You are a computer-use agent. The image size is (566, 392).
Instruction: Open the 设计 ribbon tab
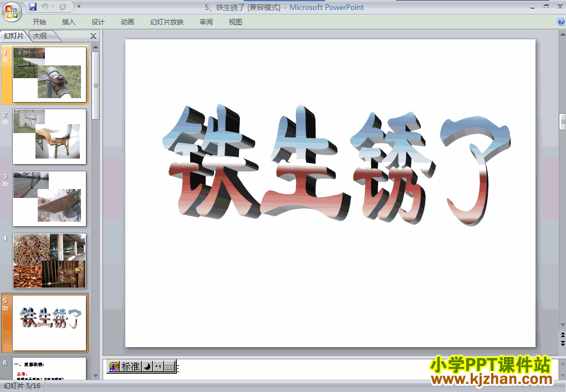[98, 22]
